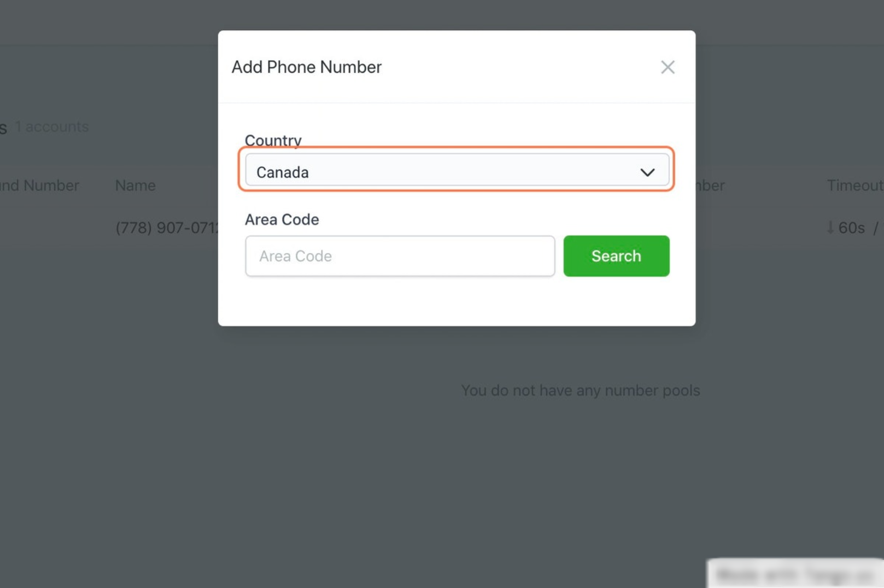Close the Add Phone Number dialog
This screenshot has width=884, height=588.
coord(668,67)
